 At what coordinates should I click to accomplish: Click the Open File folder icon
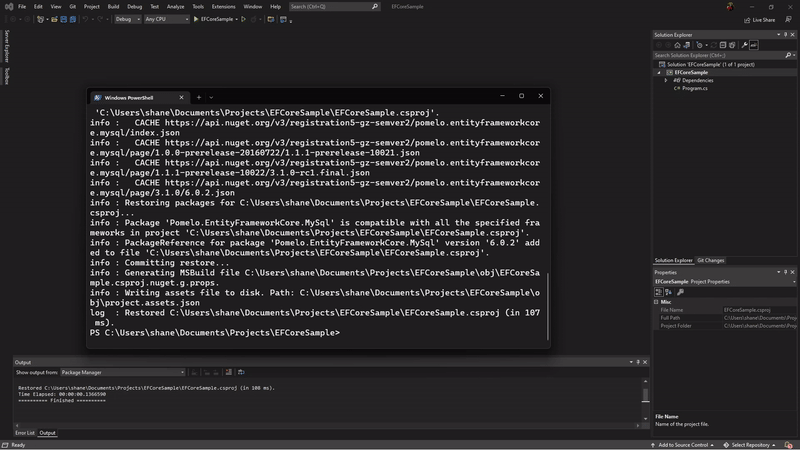pos(54,19)
